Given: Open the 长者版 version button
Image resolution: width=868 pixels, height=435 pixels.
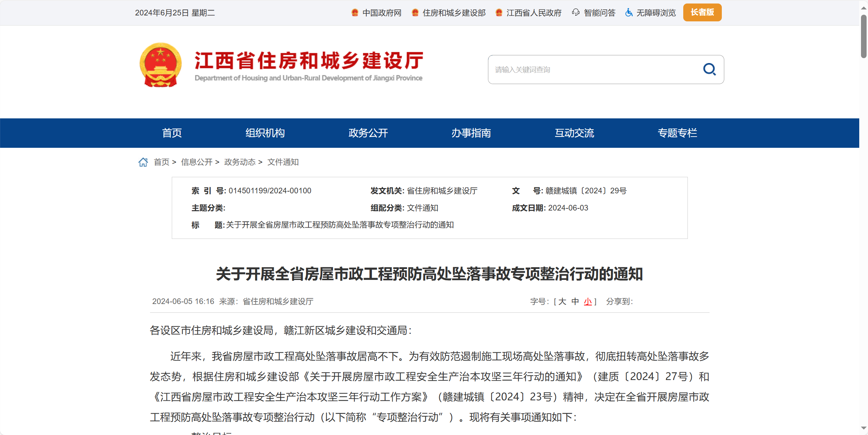Looking at the screenshot, I should pos(702,12).
